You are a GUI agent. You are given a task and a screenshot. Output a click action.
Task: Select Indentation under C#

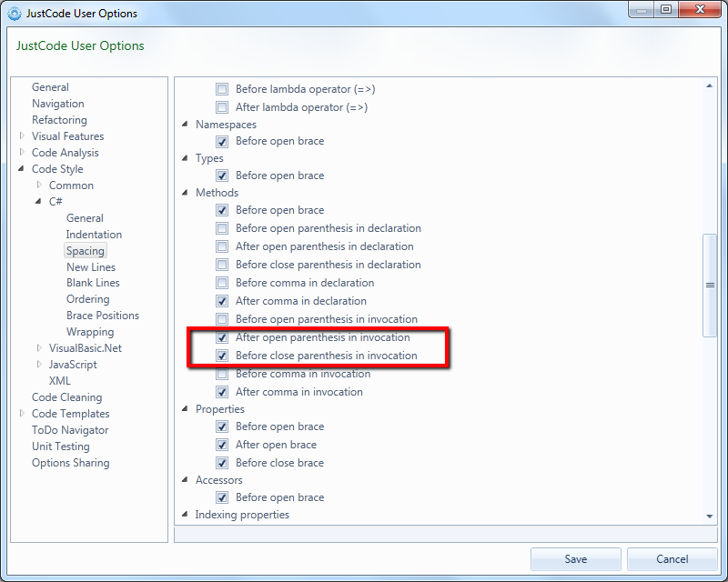click(x=94, y=235)
